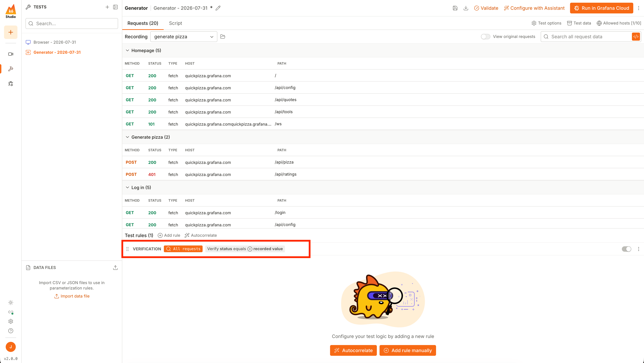The image size is (644, 363).
Task: Click the orange Autocorrelate button
Action: pyautogui.click(x=354, y=350)
